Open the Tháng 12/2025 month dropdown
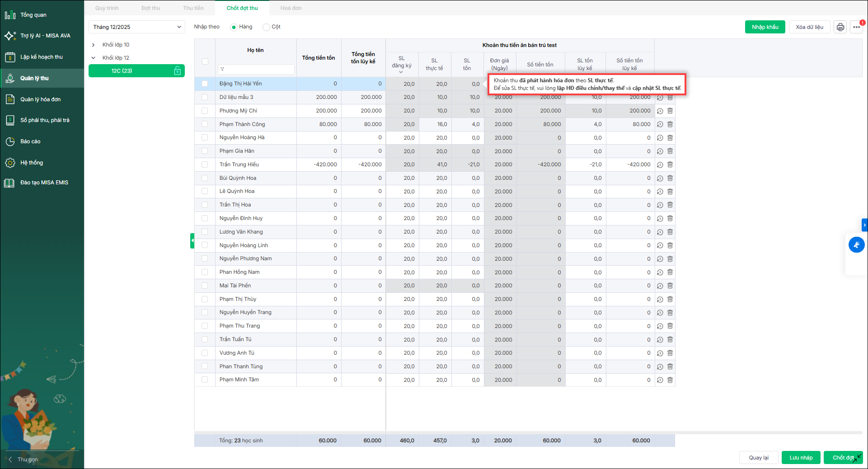868x469 pixels. tap(136, 27)
